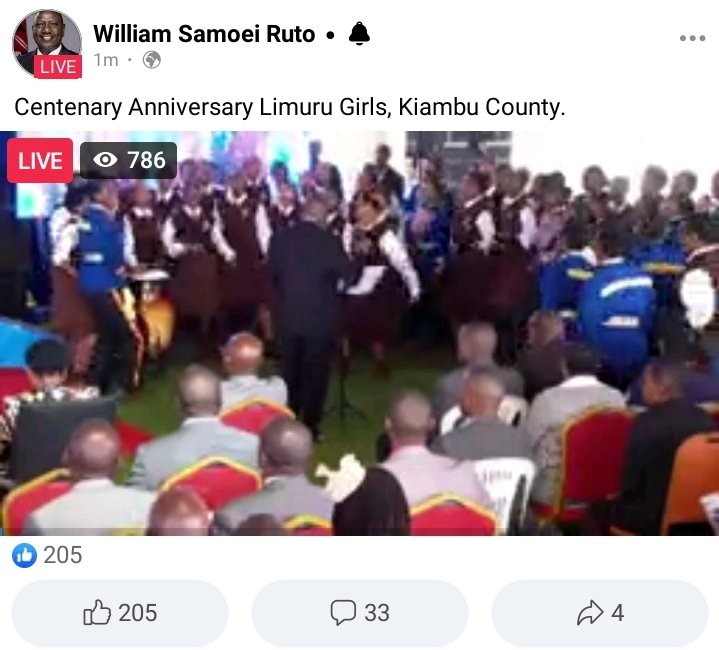This screenshot has height=650, width=719.
Task: Click the comment bubble icon
Action: pyautogui.click(x=343, y=612)
